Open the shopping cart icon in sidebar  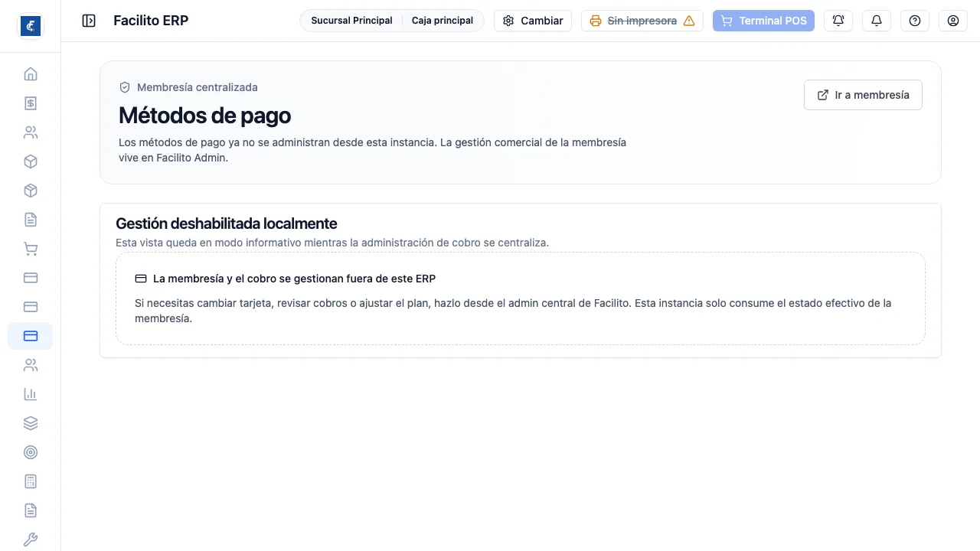tap(31, 249)
